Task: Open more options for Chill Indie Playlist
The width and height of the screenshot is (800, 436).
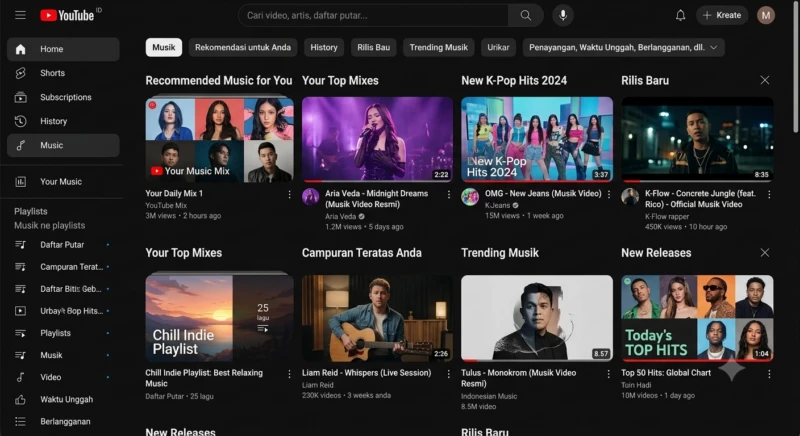Action: pos(289,374)
